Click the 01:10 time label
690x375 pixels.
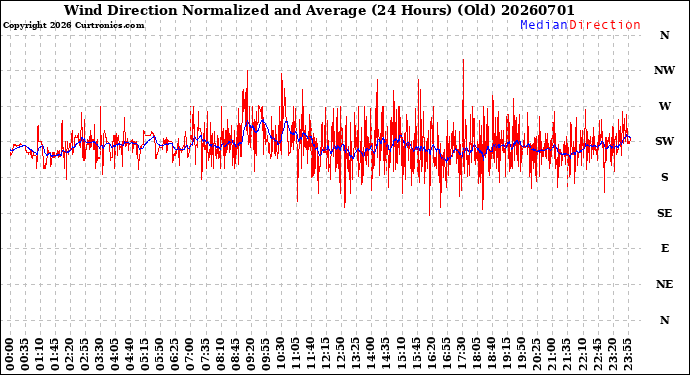[x=40, y=354]
